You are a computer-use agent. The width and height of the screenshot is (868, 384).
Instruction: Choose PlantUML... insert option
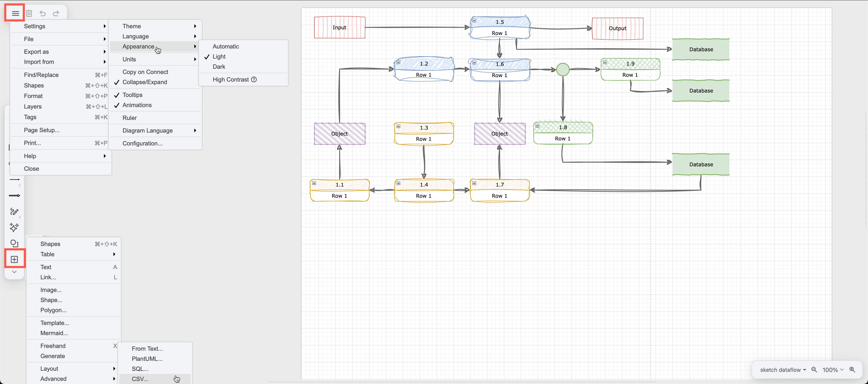click(155, 359)
